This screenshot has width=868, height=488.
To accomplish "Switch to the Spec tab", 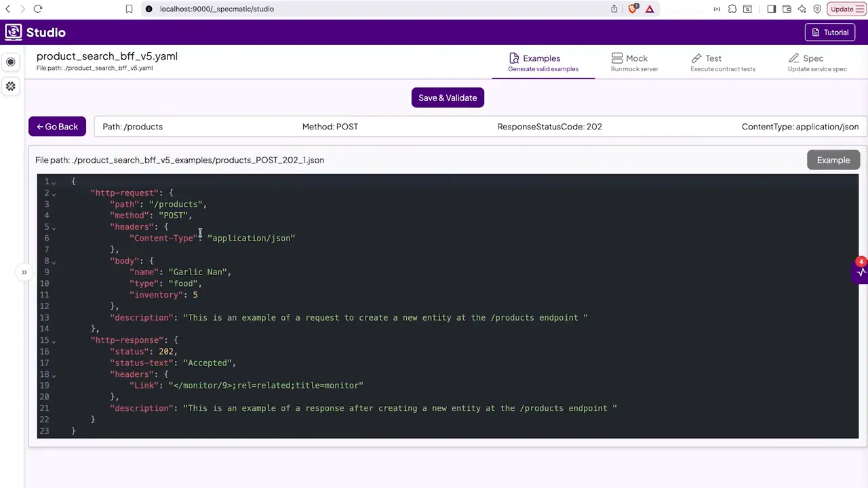I will point(813,62).
